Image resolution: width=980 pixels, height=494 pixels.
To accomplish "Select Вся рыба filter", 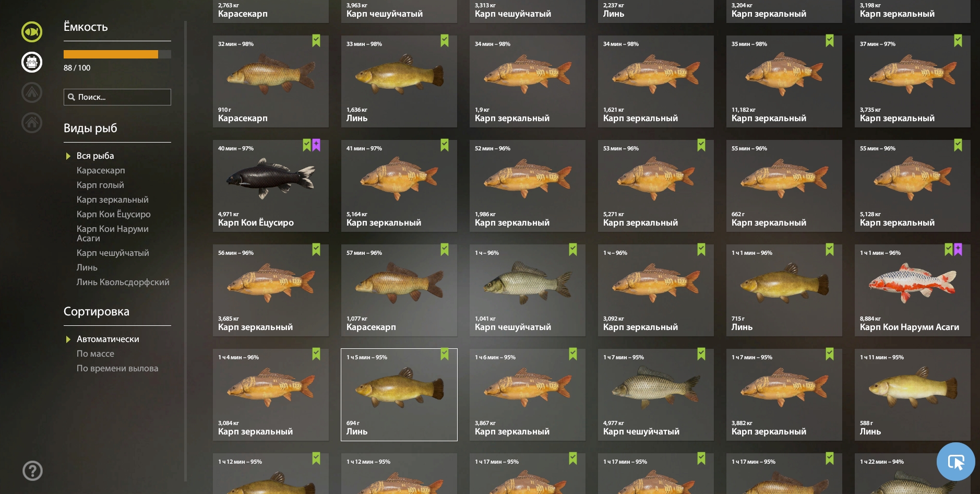I will (95, 156).
